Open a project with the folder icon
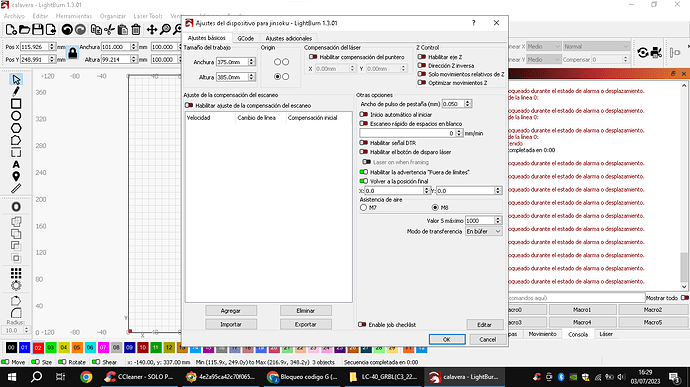The image size is (690, 387). (x=25, y=29)
